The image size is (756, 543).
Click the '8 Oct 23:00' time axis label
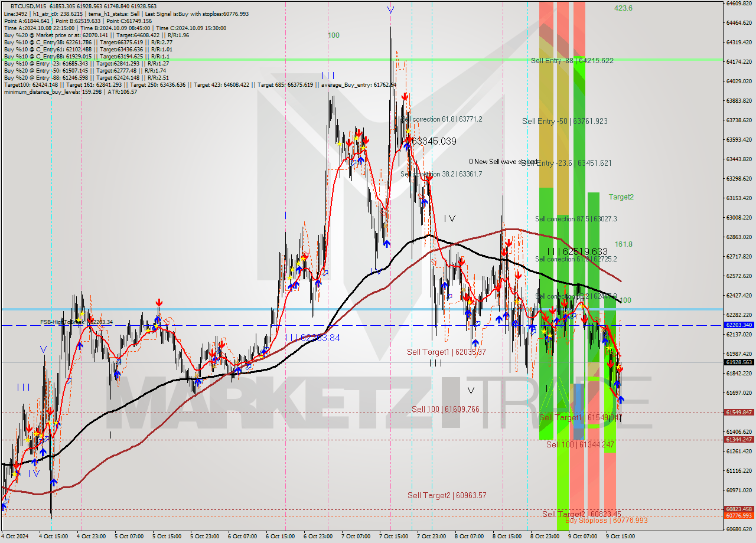click(x=545, y=537)
